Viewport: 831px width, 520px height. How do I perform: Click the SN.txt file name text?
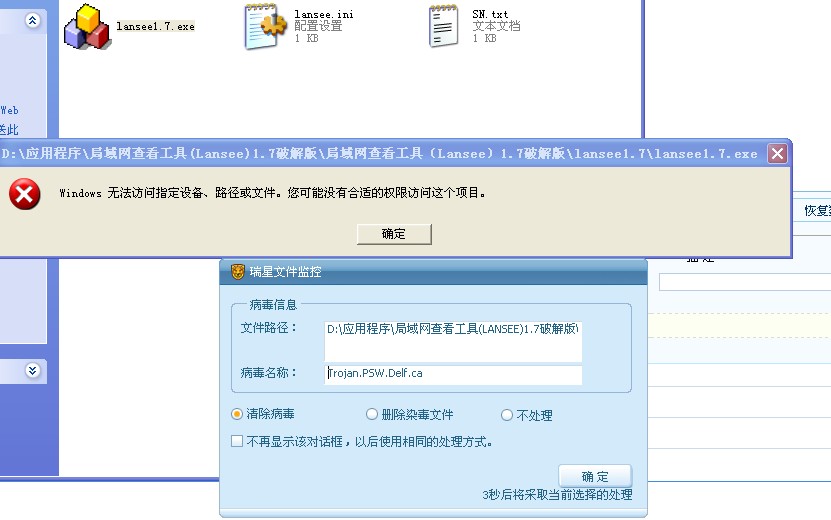coord(490,14)
